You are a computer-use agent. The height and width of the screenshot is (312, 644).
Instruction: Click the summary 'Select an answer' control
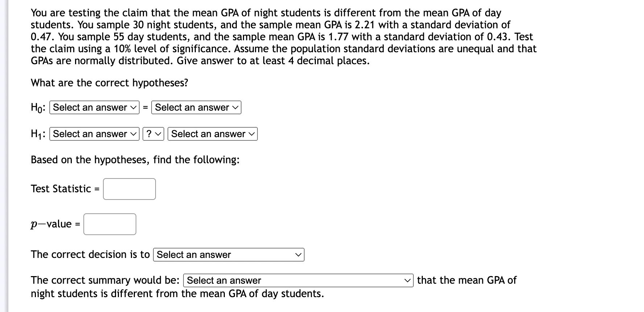point(297,280)
